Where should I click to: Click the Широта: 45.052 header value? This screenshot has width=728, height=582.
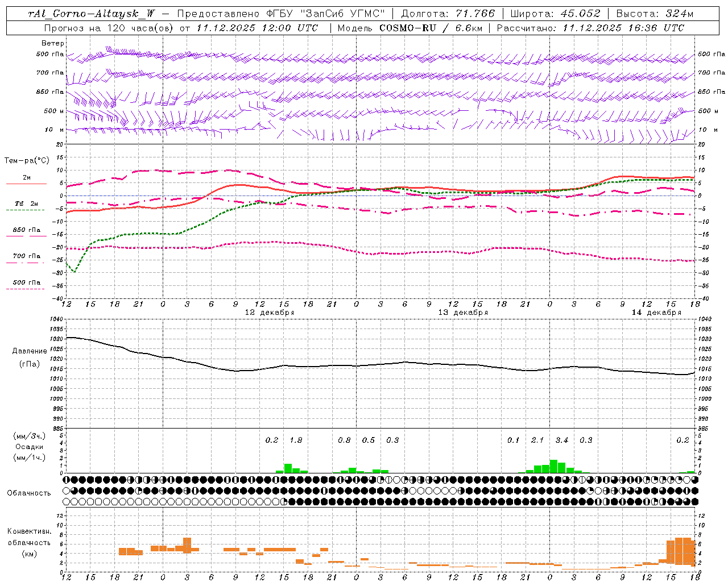tap(555, 14)
